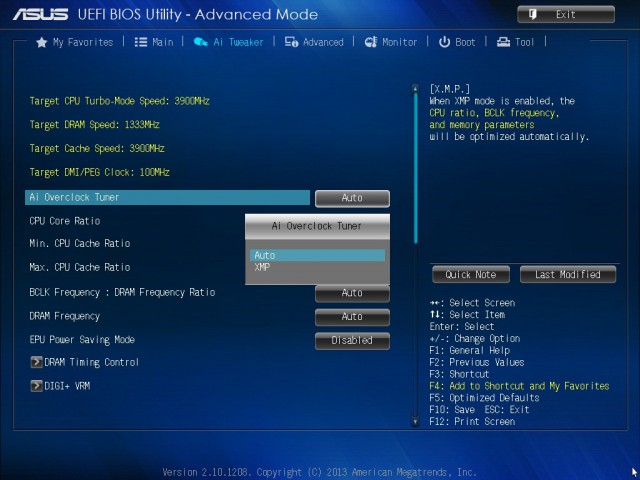Click the Target Cache Speed: 3900MHz text

tap(97, 149)
